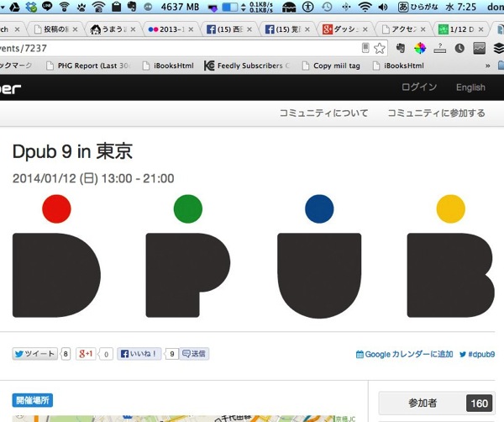Screen dimensions: 504x422
Task: Open PHG Report bookmark
Action: [x=87, y=66]
